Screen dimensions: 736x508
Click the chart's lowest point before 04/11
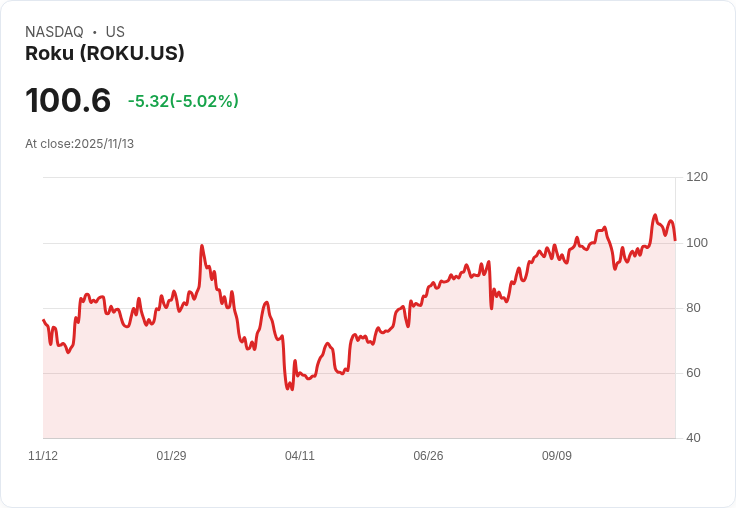[x=290, y=388]
